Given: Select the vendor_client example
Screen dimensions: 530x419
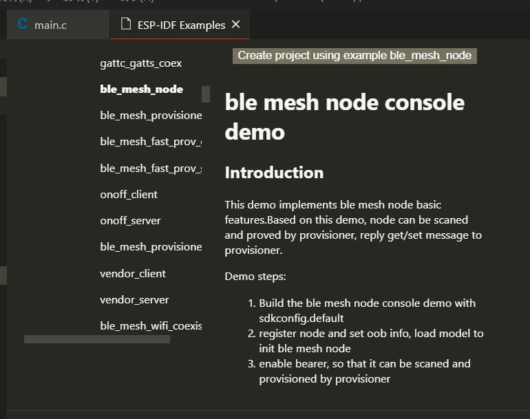Looking at the screenshot, I should 132,274.
